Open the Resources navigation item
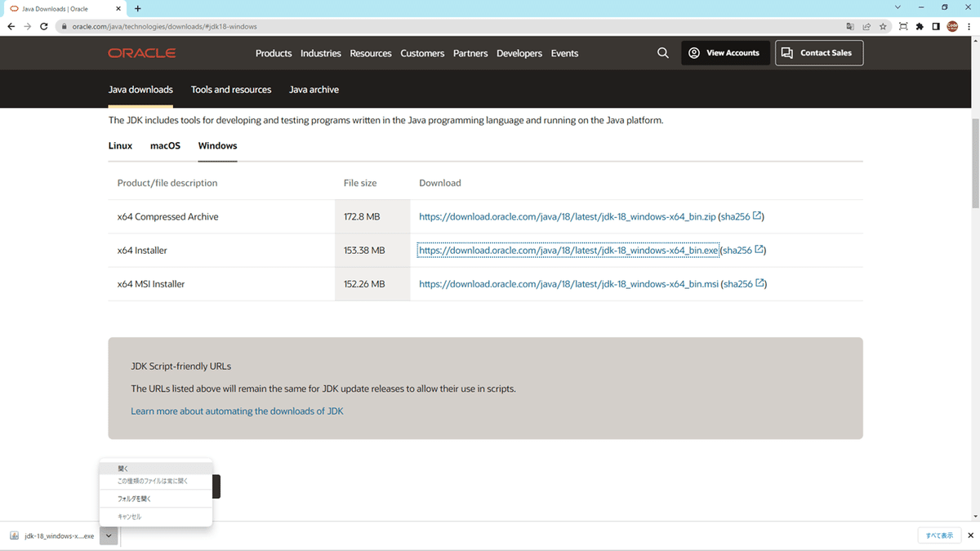The height and width of the screenshot is (551, 980). pos(371,53)
